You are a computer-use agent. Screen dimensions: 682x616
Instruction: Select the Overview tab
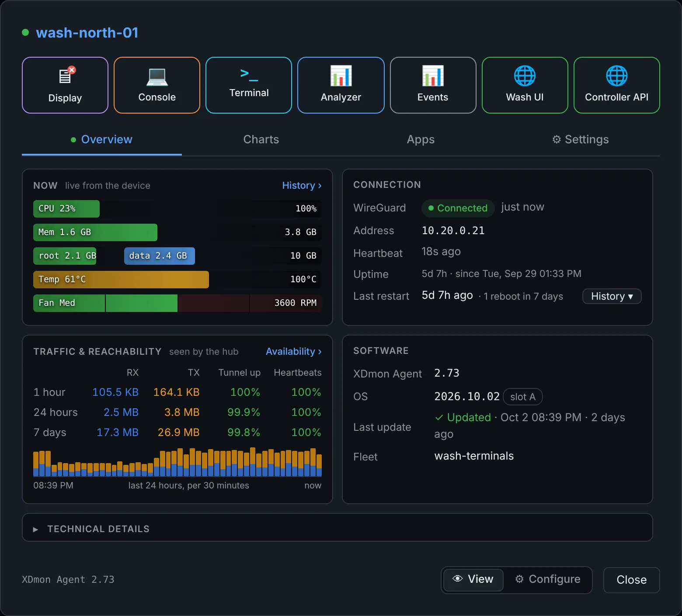tap(102, 140)
